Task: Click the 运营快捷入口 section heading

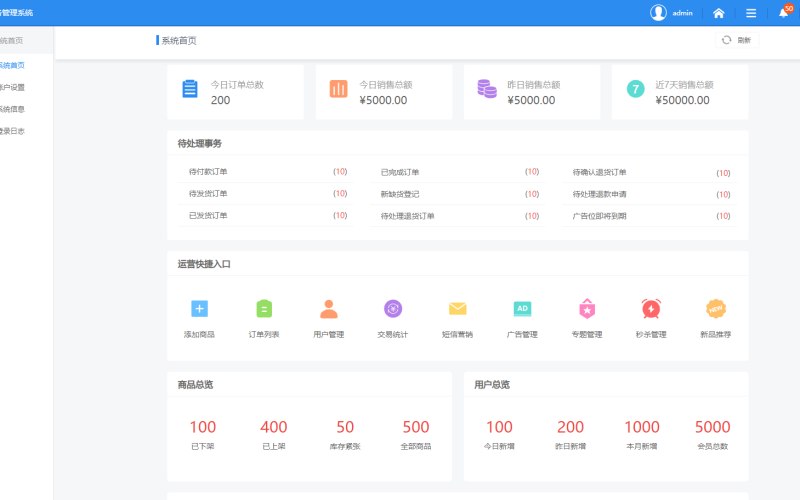Action: point(204,264)
